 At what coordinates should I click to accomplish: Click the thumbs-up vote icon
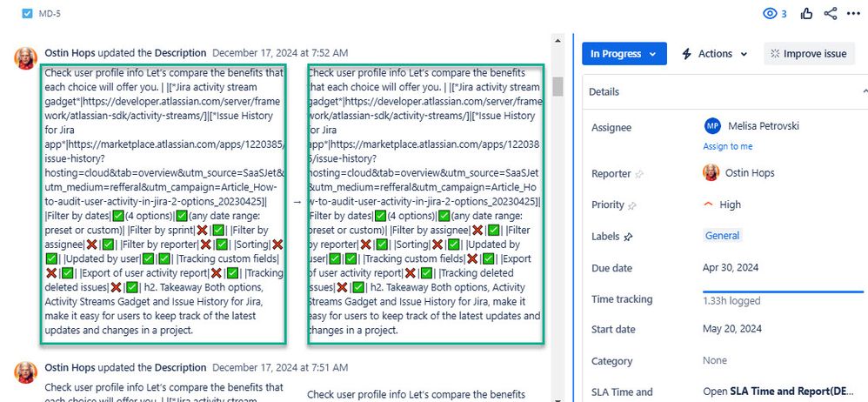[x=806, y=13]
